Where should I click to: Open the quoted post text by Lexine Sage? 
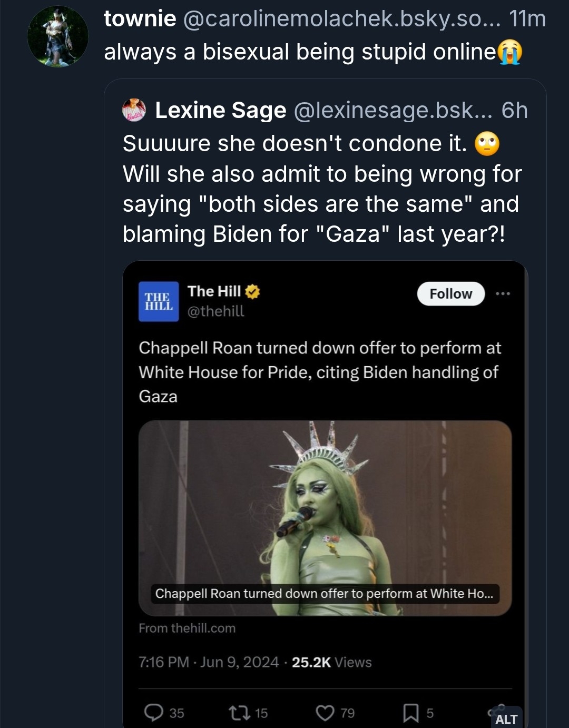(x=322, y=189)
